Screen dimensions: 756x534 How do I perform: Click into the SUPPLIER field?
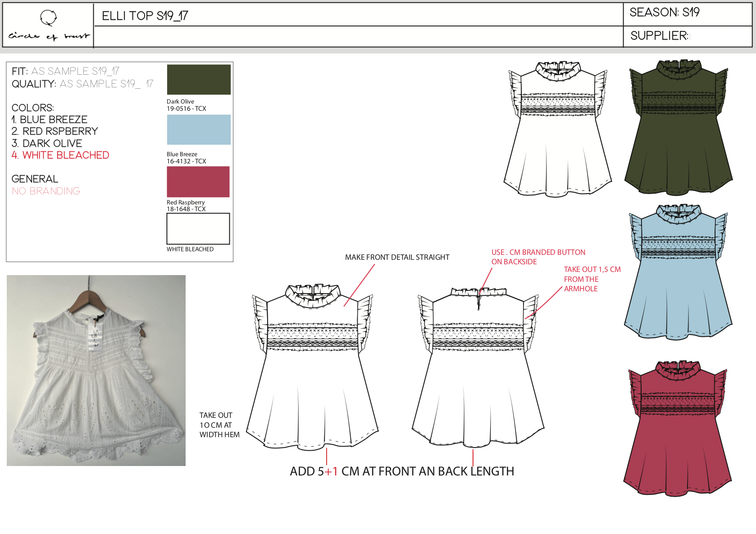tap(716, 36)
